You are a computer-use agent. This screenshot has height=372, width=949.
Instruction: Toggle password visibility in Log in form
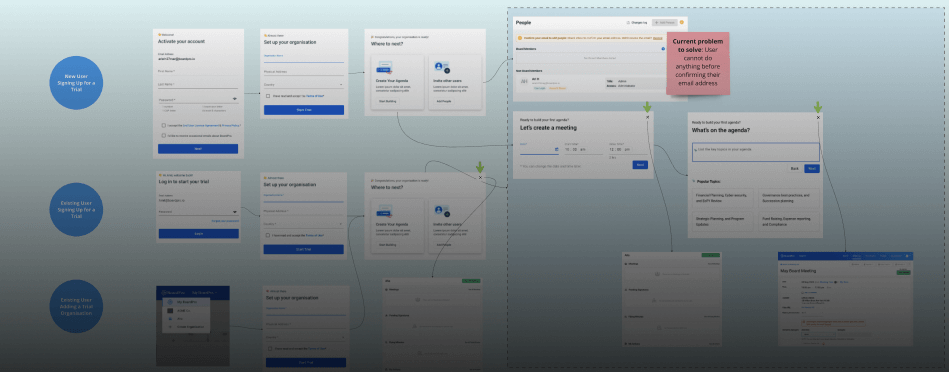click(x=234, y=212)
